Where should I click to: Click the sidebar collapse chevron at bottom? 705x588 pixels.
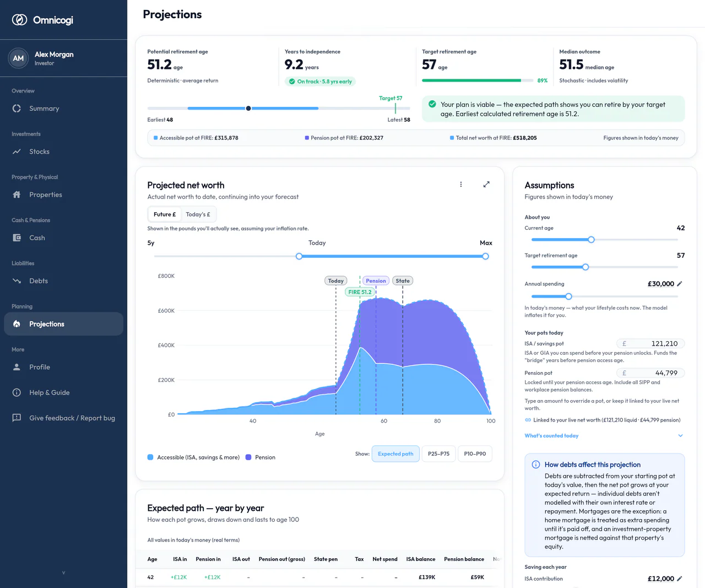(63, 573)
